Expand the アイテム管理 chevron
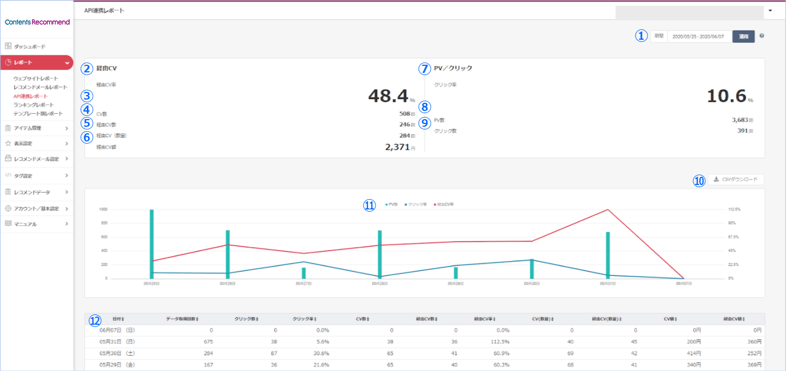Screen dimensions: 786x371 click(x=67, y=128)
